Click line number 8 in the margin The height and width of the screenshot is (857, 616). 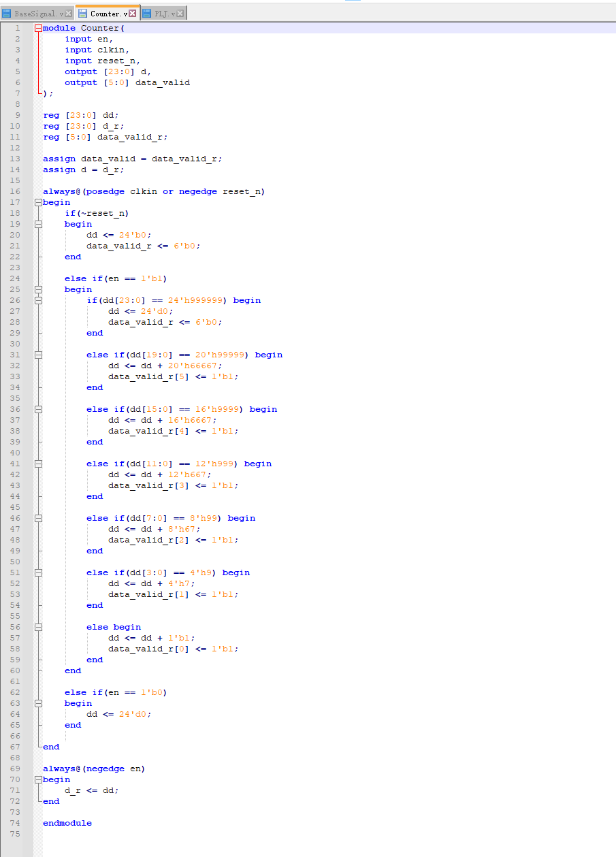click(x=18, y=104)
